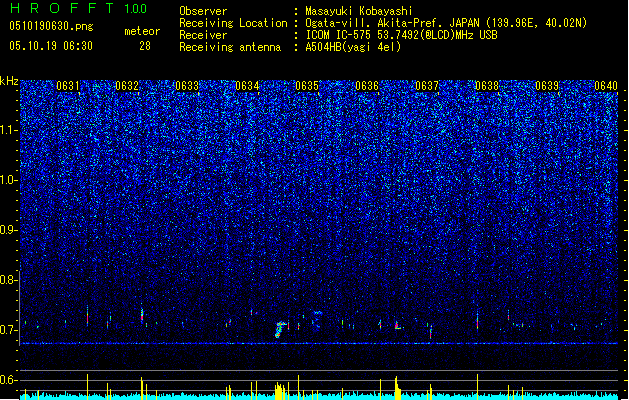Image resolution: width=629 pixels, height=400 pixels.
Task: Select the ICOM IC-575 receiver description
Action: tap(401, 35)
